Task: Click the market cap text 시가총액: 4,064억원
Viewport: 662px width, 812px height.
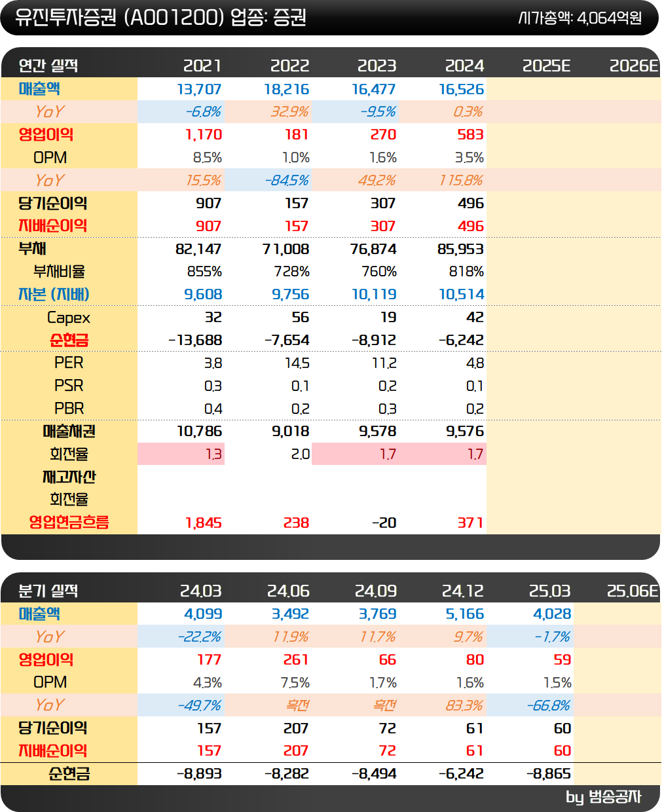Action: coord(579,18)
